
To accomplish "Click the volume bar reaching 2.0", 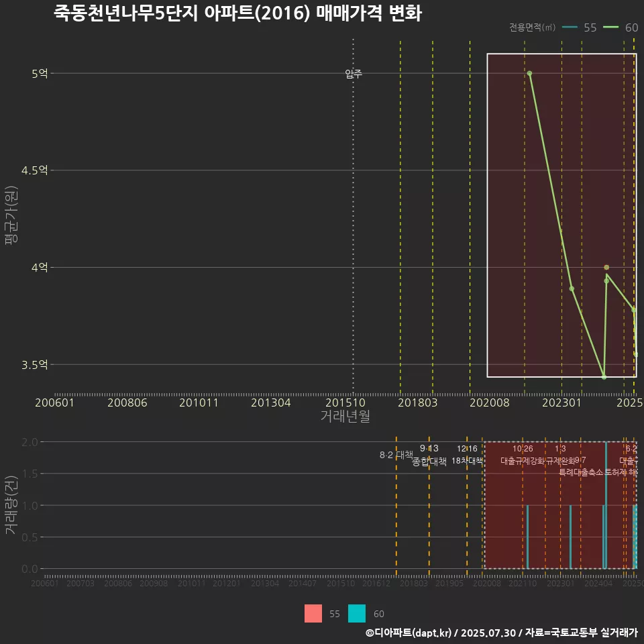I will (606, 505).
